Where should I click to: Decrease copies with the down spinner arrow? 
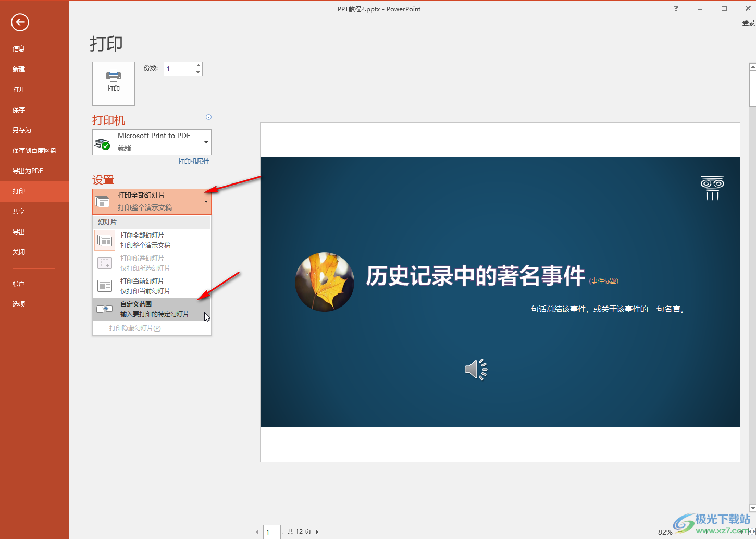[x=199, y=72]
